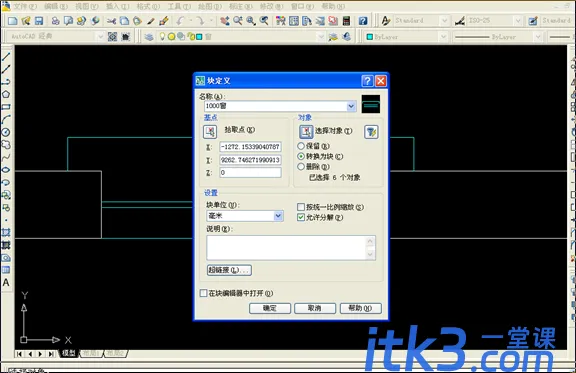
Task: Click the 确定 button
Action: [270, 308]
